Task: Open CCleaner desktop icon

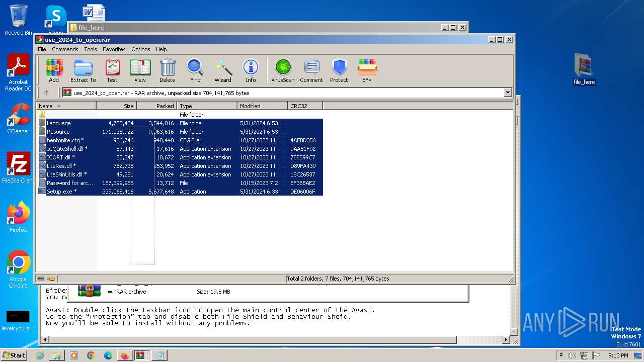Action: [18, 119]
